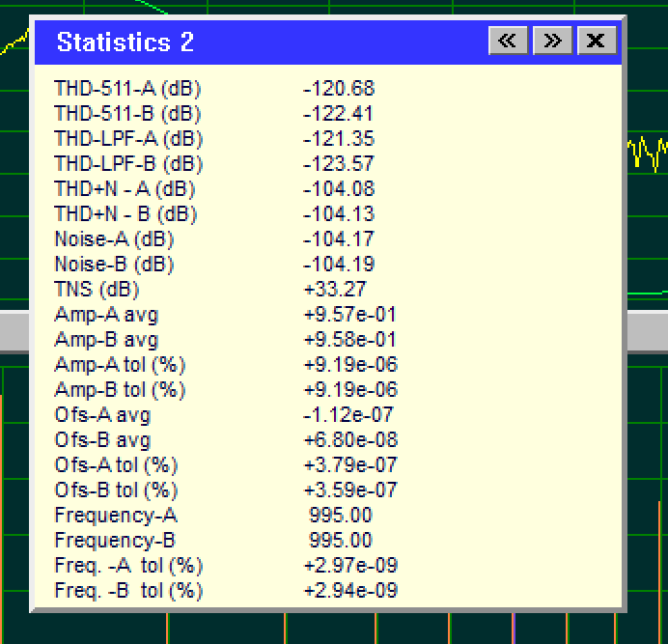This screenshot has width=668, height=644.
Task: Select THD+N - B (dB) label
Action: coord(125,214)
